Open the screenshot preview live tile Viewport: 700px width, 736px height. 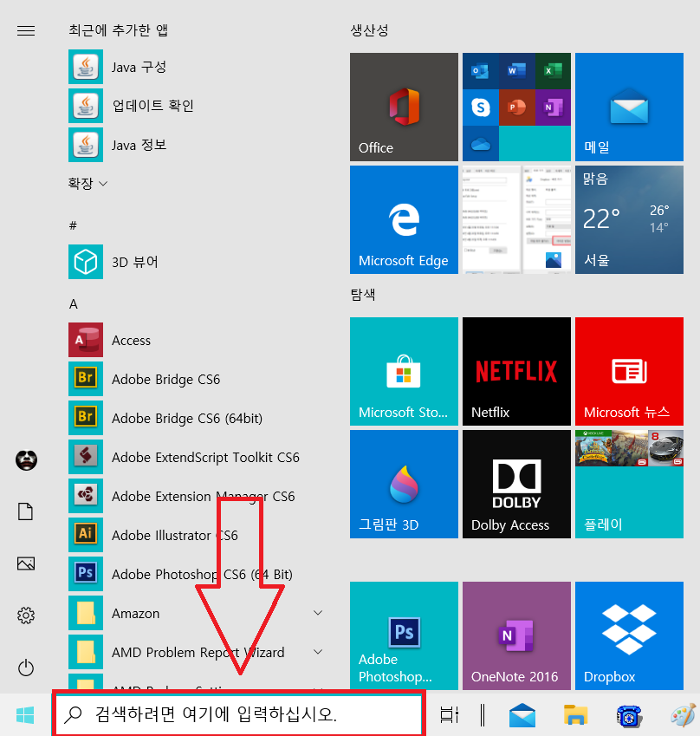point(516,219)
